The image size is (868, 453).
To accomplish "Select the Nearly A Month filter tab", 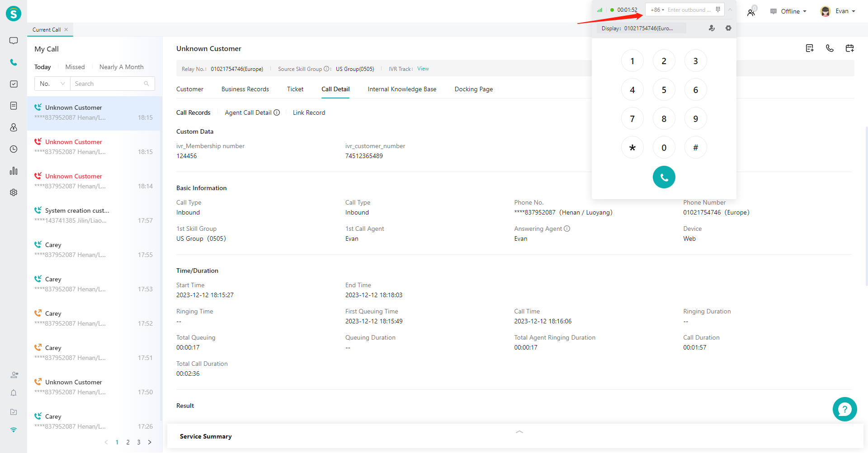I will [122, 67].
